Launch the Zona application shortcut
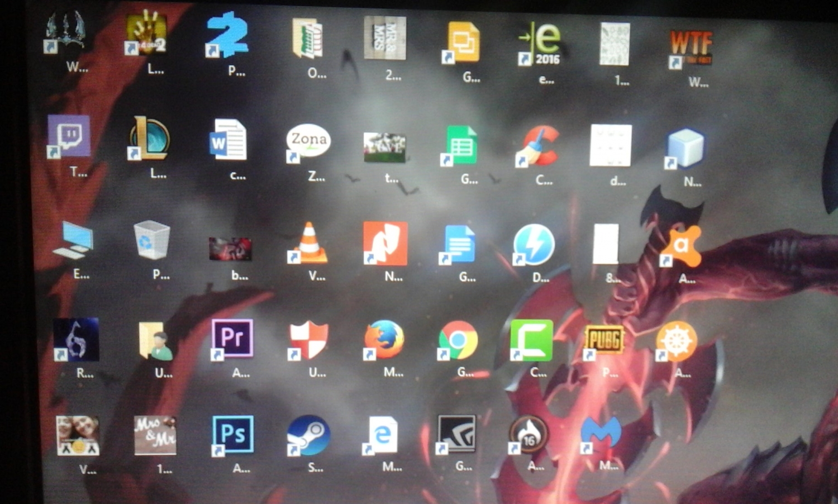The image size is (838, 504). point(308,142)
